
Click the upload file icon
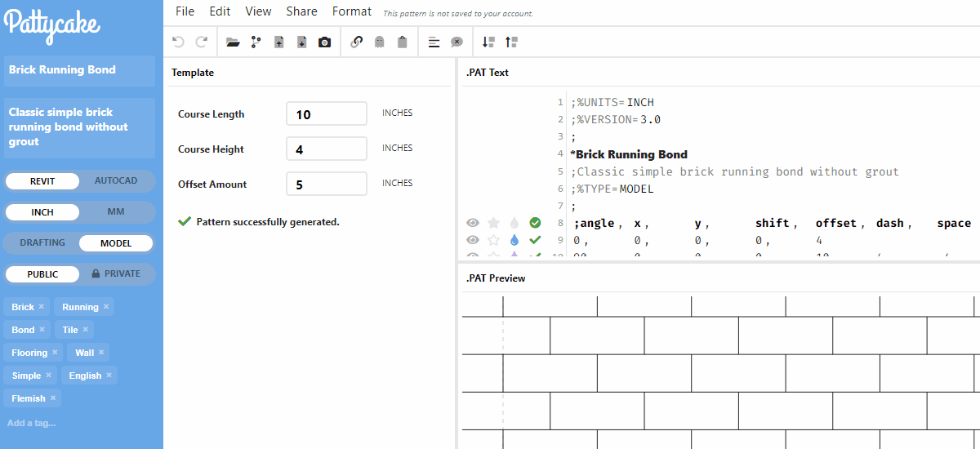pos(278,42)
